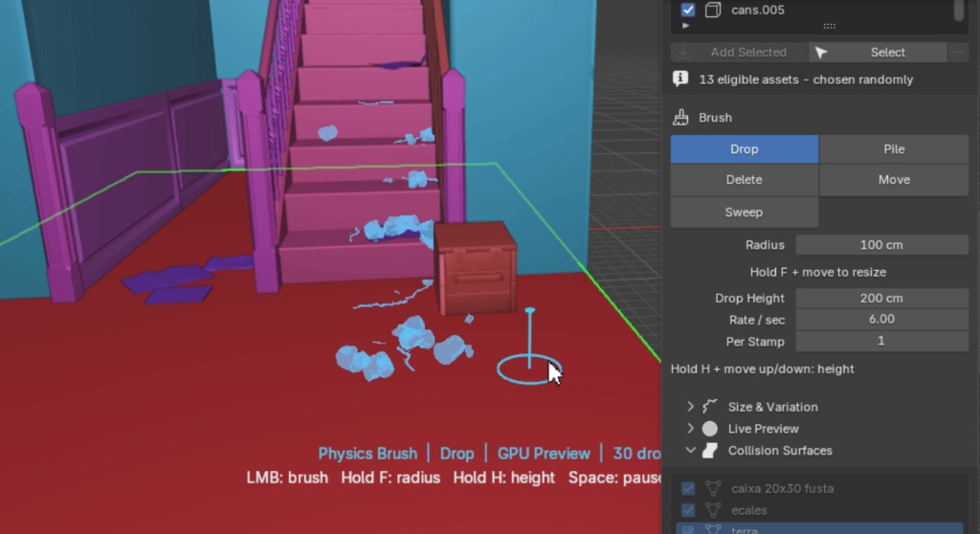The width and height of the screenshot is (980, 534).
Task: Toggle the ecales collision checkbox
Action: coord(688,510)
